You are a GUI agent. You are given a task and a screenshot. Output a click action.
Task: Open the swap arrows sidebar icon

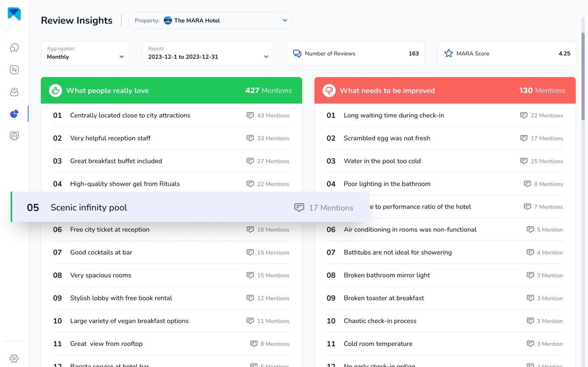click(x=14, y=70)
